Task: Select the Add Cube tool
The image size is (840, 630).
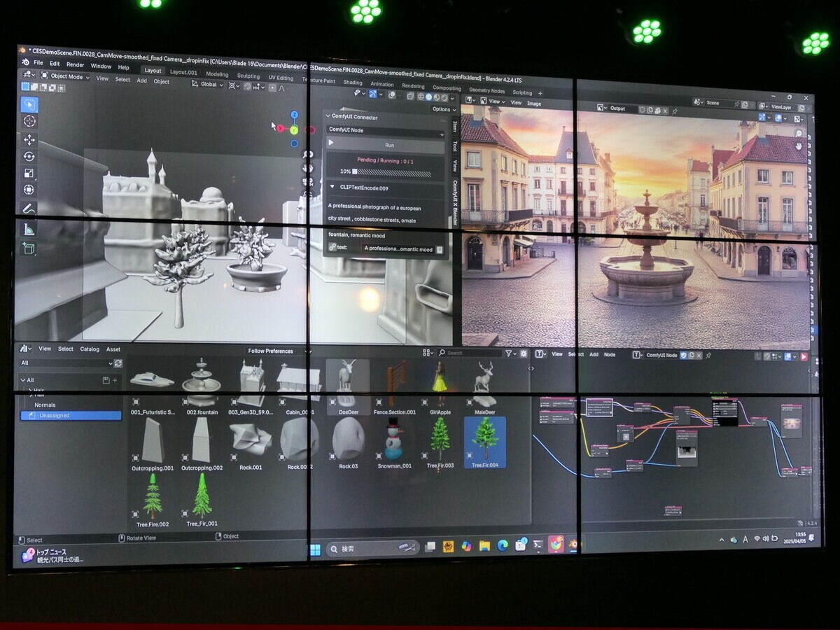Action: coord(29,248)
